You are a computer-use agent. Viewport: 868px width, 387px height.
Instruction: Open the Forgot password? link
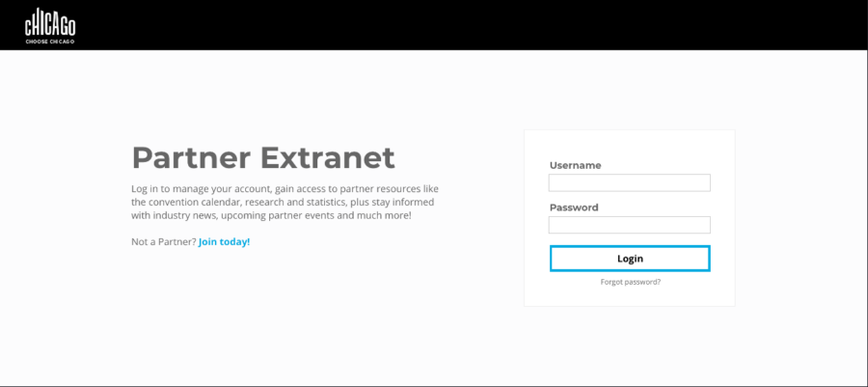pyautogui.click(x=631, y=282)
